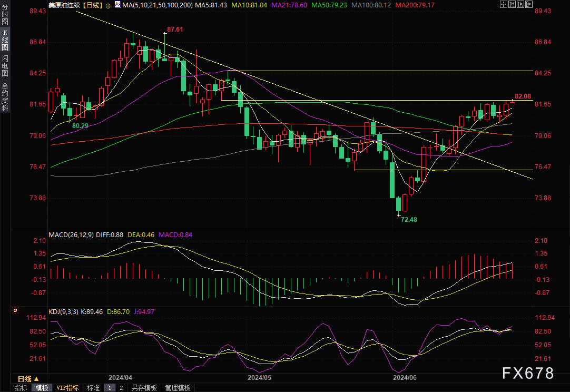Select the K线图 sidebar tab

point(5,41)
